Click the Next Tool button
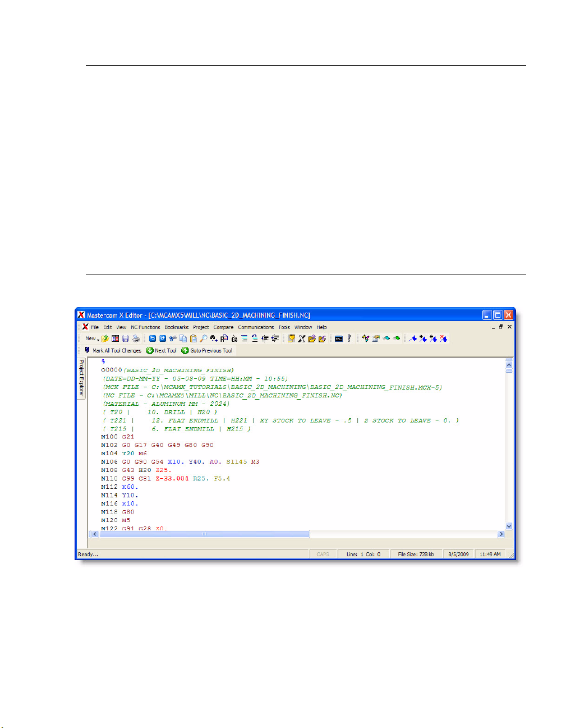The width and height of the screenshot is (566, 728). click(x=162, y=350)
